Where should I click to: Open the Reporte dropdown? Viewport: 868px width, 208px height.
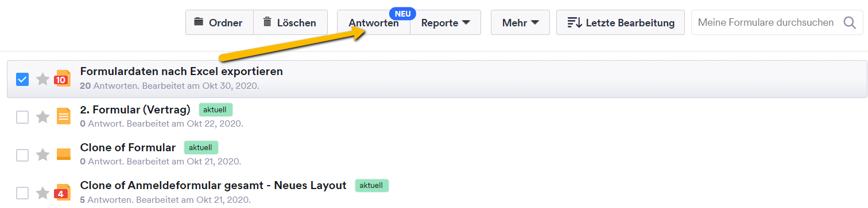point(445,23)
